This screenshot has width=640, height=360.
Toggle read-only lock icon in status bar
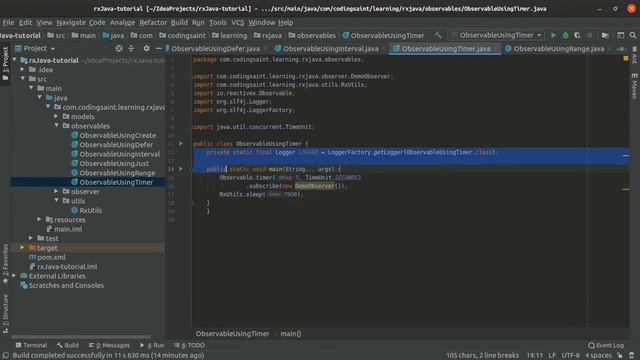point(620,355)
